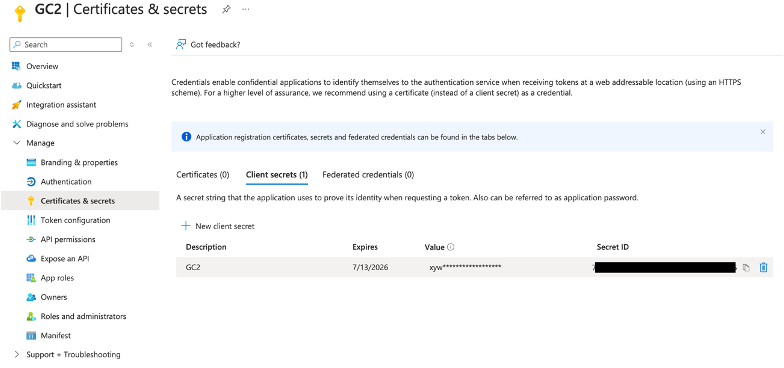Click the Owners people icon
This screenshot has width=784, height=368.
tap(31, 297)
